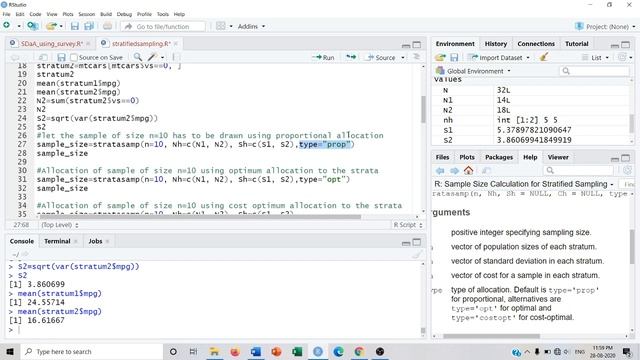
Task: Close the SDaA_using_survey.R tab
Action: point(88,43)
